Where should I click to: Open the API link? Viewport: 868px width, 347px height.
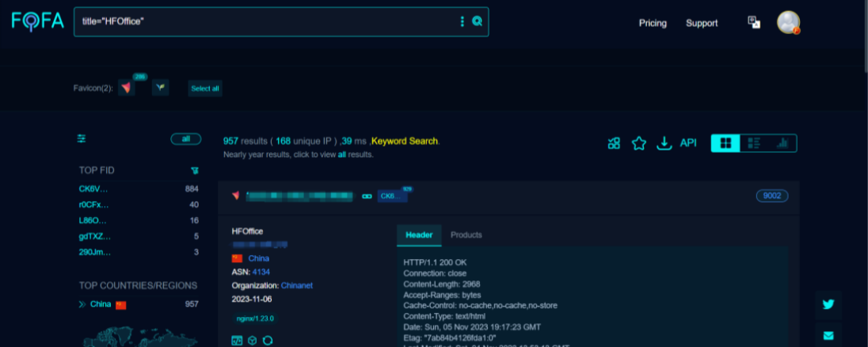pos(688,143)
